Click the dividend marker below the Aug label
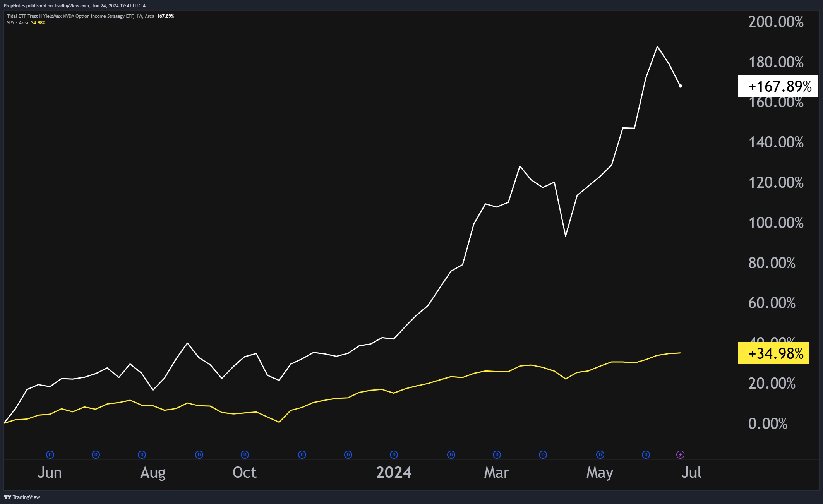823x504 pixels. pyautogui.click(x=142, y=455)
